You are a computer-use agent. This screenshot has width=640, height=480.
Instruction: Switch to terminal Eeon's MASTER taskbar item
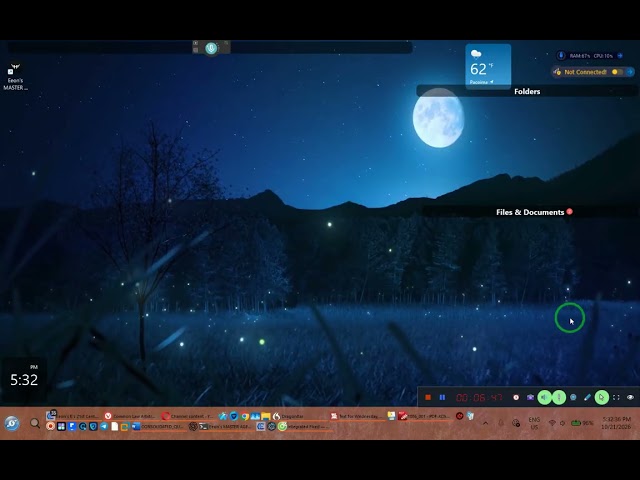pyautogui.click(x=225, y=427)
